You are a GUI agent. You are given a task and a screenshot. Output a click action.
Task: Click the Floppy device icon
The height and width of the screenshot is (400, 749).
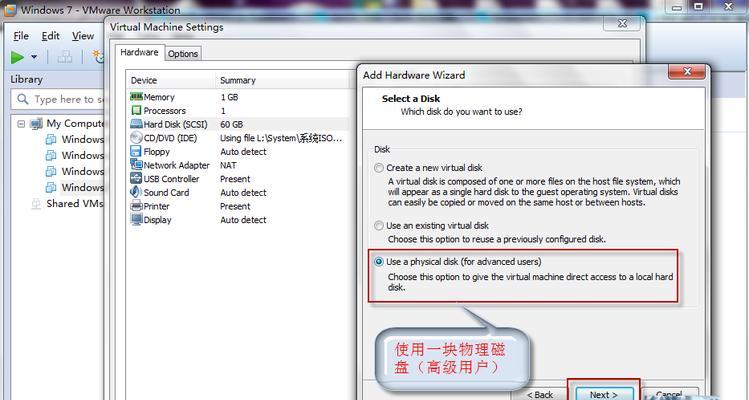point(136,151)
